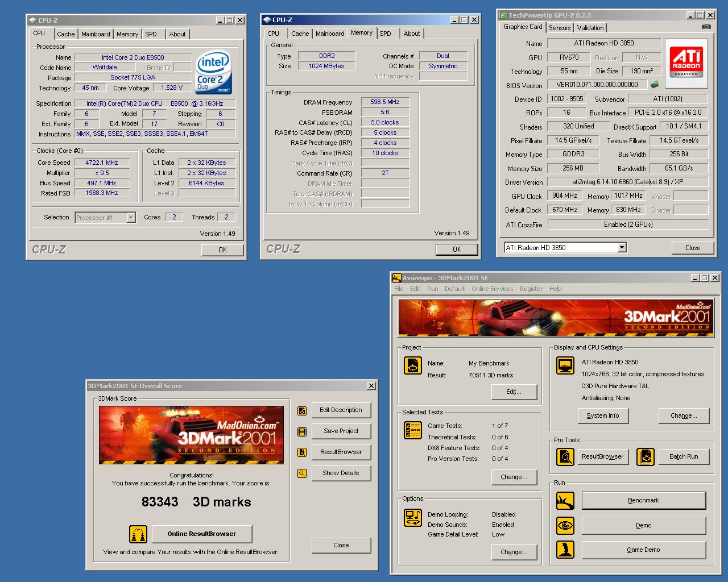This screenshot has height=582, width=728.
Task: Click the Save Project floppy disk icon
Action: [x=302, y=431]
